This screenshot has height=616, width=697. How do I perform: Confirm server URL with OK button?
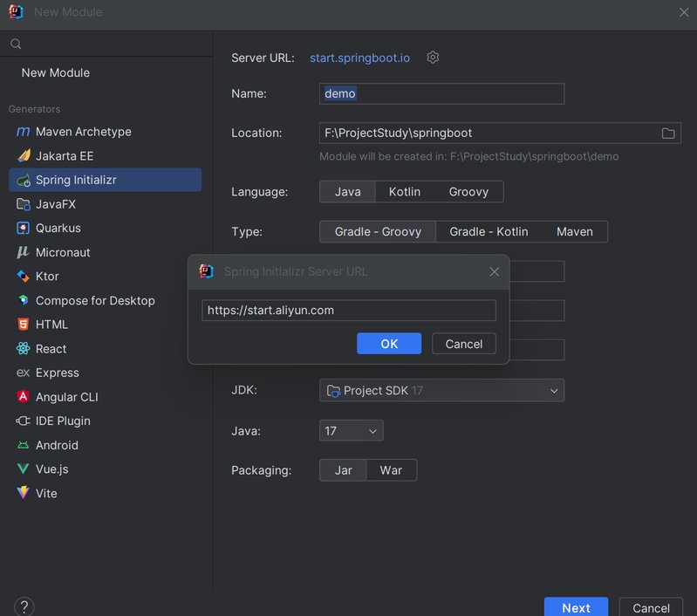(389, 344)
